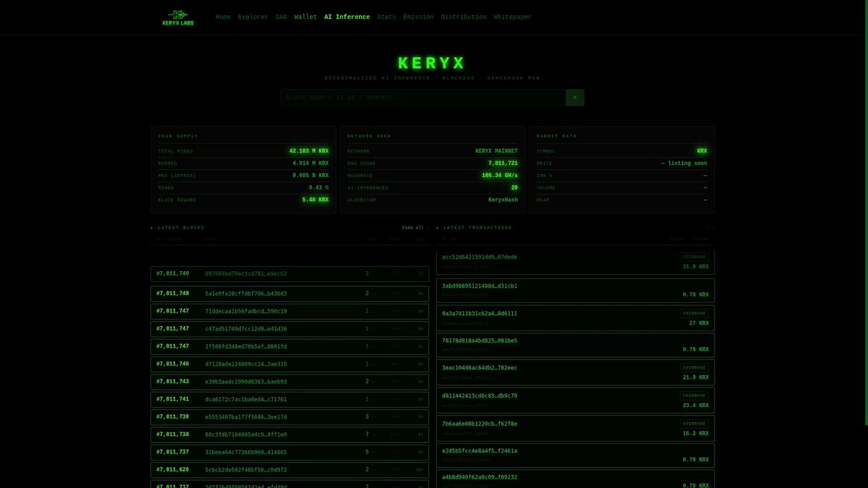This screenshot has width=868, height=488.
Task: Open the Wallet page
Action: pos(305,17)
